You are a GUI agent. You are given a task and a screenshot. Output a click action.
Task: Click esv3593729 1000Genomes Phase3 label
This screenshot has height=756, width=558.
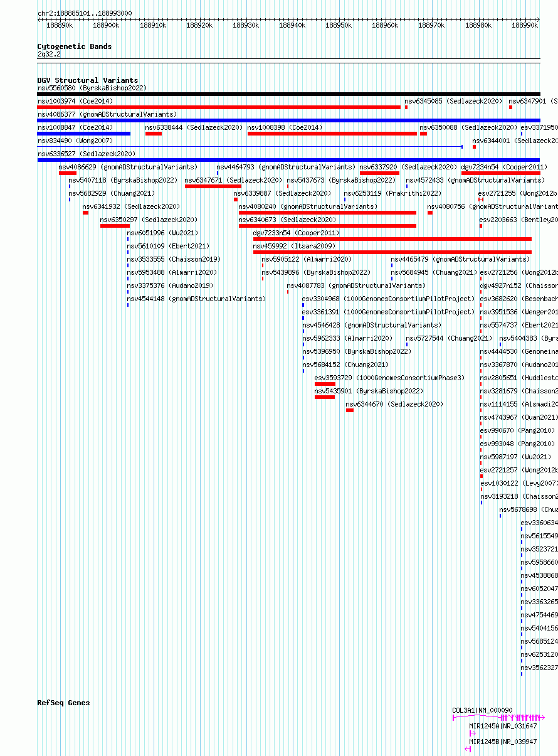click(x=390, y=378)
